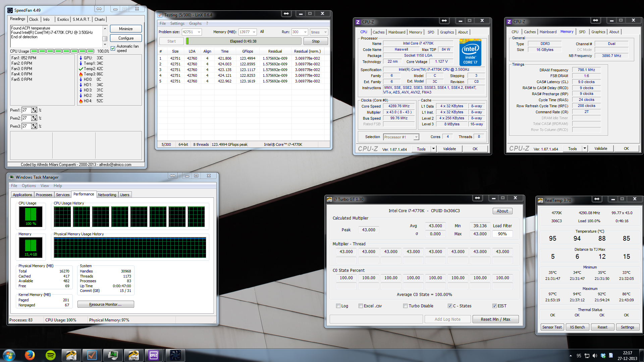Open Spotify from the taskbar
644x362 pixels.
(x=51, y=355)
